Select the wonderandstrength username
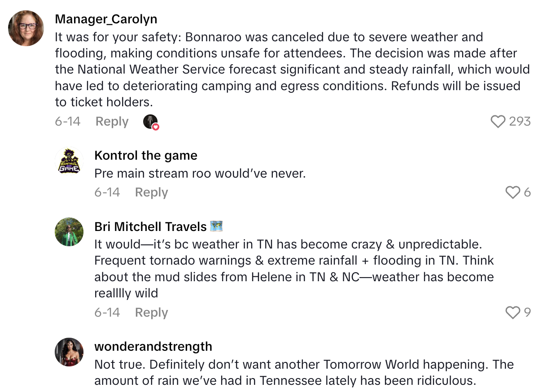 (x=153, y=347)
